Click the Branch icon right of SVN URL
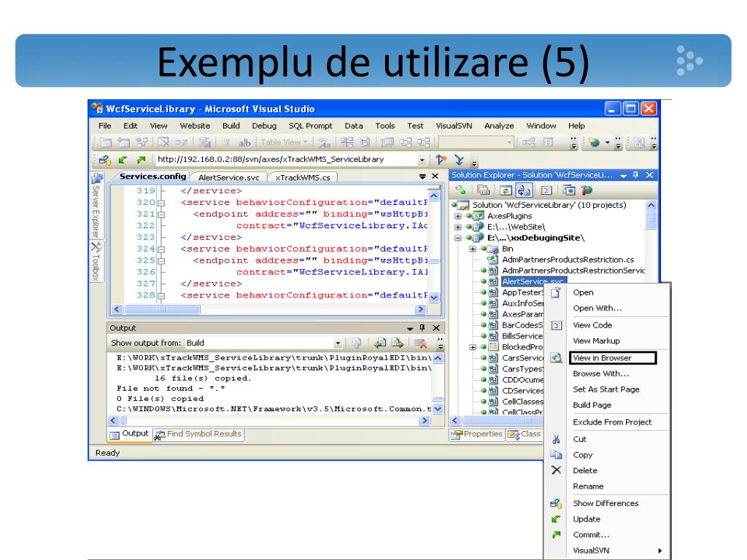The height and width of the screenshot is (560, 747). coord(441,160)
